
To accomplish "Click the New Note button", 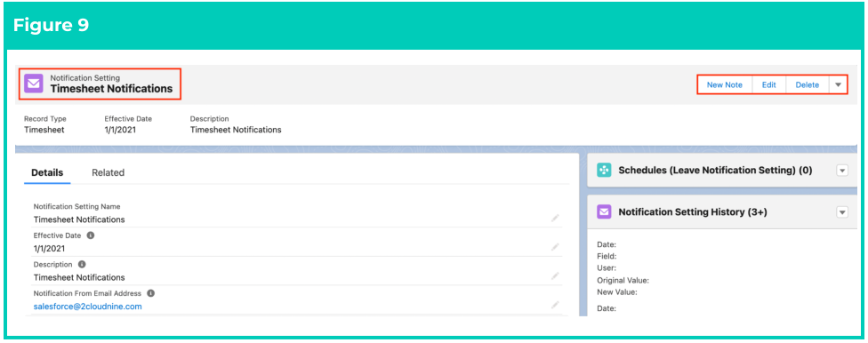I will 725,84.
